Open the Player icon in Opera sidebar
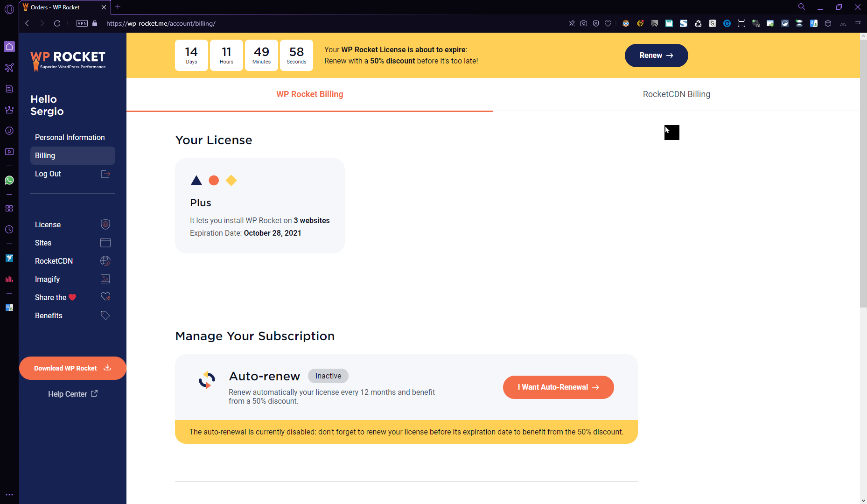Image resolution: width=867 pixels, height=504 pixels. pos(9,152)
